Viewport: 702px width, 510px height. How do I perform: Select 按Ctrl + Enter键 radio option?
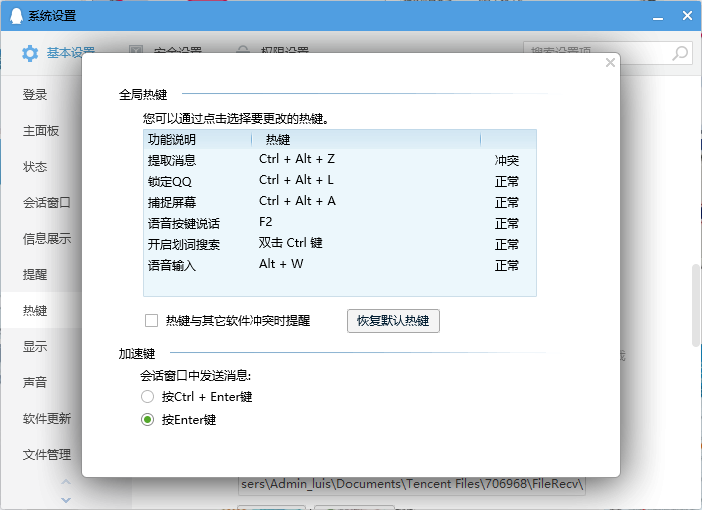click(148, 397)
